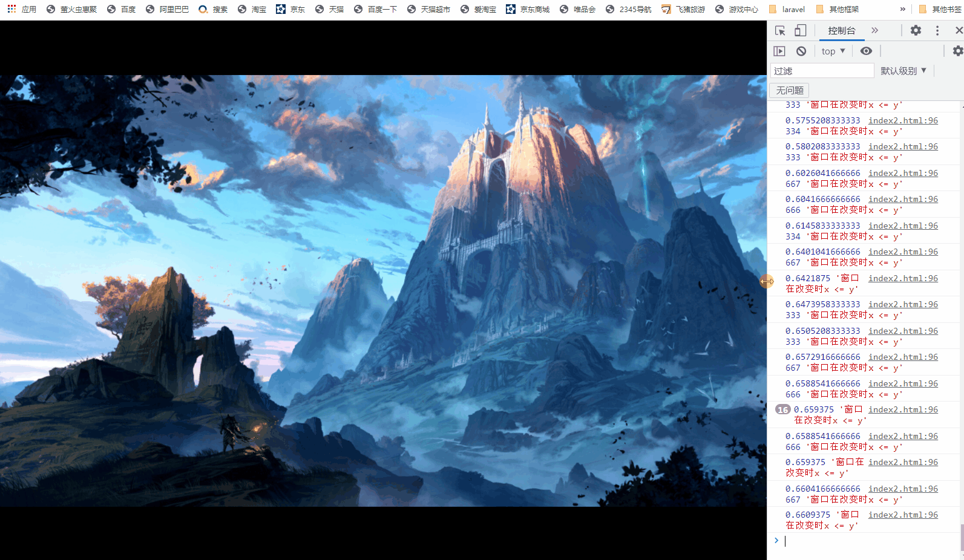Screen dimensions: 964x560
Task: Open index2.html:96 link beside 0.6145833333333
Action: coord(903,226)
